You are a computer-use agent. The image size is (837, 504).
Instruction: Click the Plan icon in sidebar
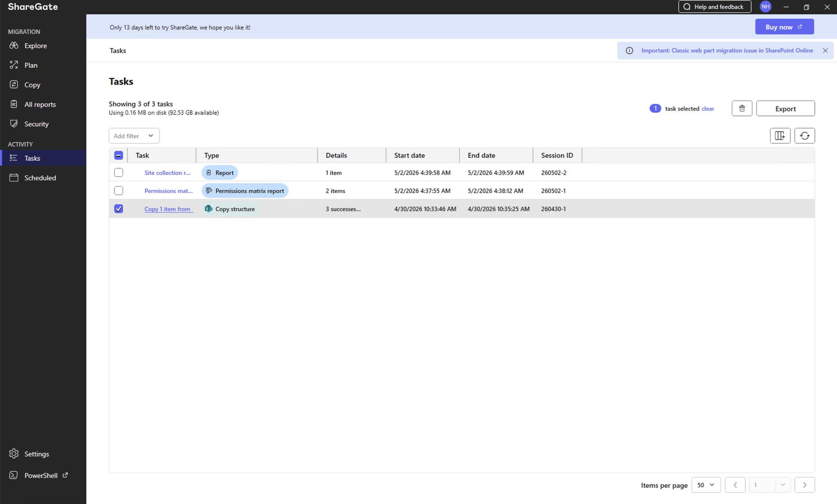14,65
